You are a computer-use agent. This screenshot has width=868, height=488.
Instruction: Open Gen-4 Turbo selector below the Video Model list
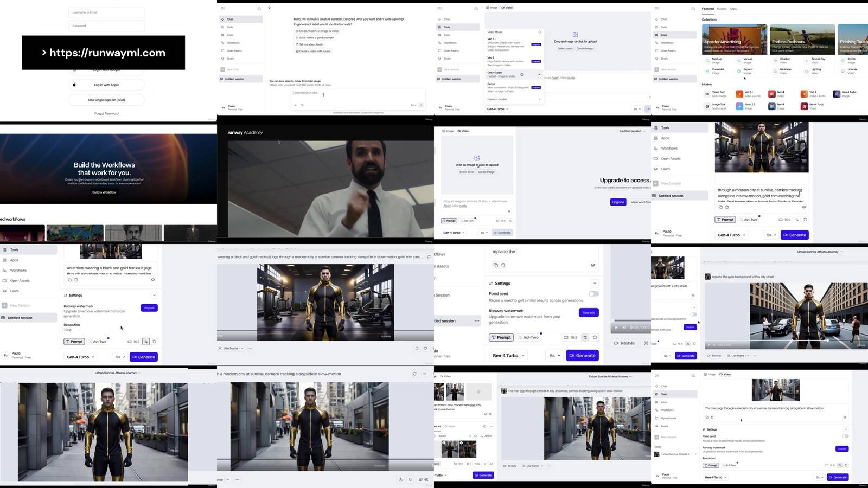[x=498, y=109]
